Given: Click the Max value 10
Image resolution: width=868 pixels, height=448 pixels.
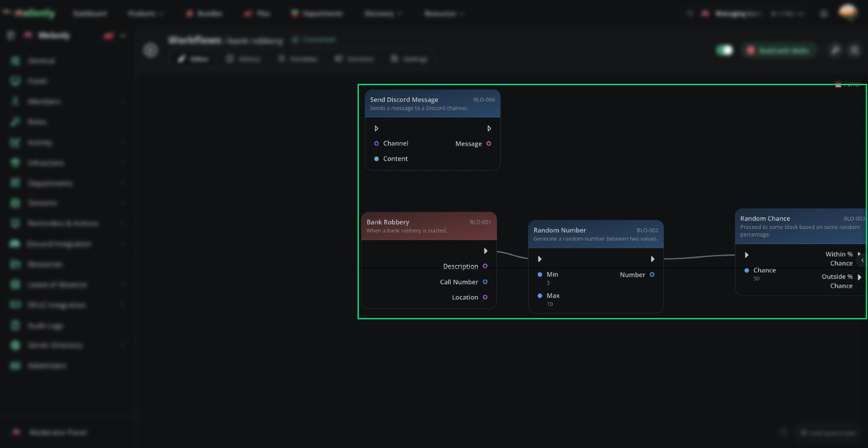Looking at the screenshot, I should pos(550,304).
